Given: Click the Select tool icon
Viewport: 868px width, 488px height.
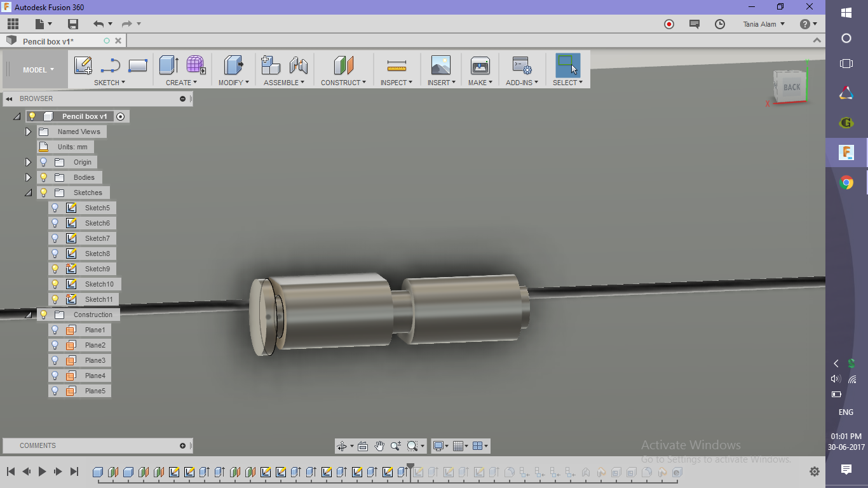Looking at the screenshot, I should (x=567, y=65).
